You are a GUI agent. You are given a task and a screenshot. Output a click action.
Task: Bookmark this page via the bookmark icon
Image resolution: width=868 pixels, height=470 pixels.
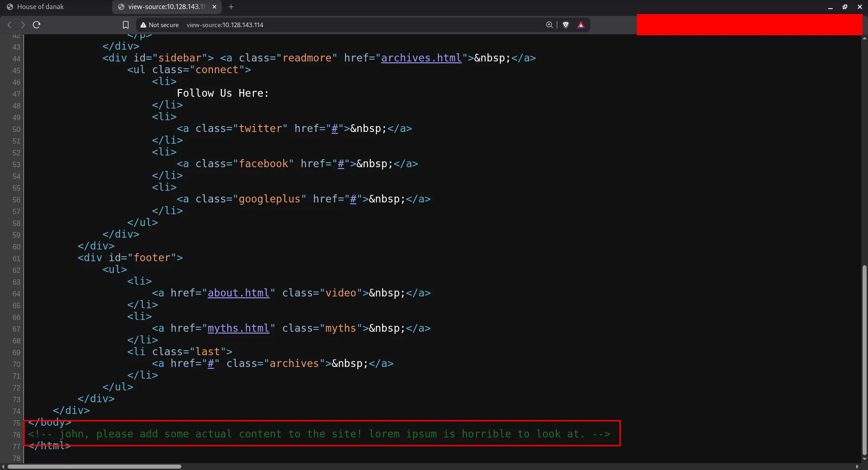click(125, 25)
